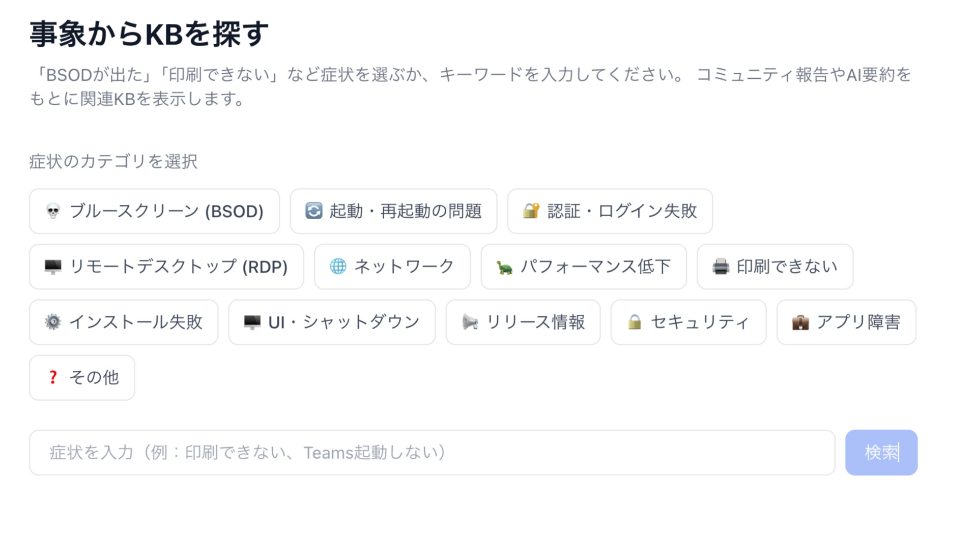Screen dimensions: 977x560
Task: Click the red question mark icon for その他
Action: point(53,377)
